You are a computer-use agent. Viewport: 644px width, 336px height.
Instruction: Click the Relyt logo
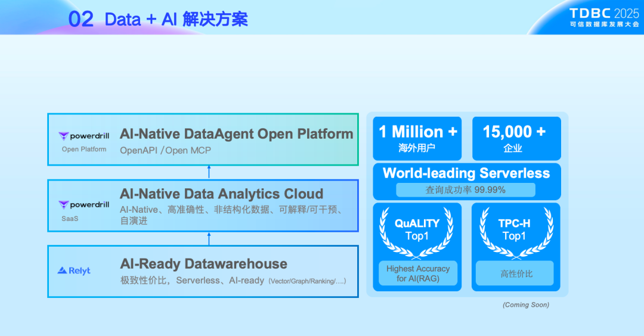pos(74,270)
